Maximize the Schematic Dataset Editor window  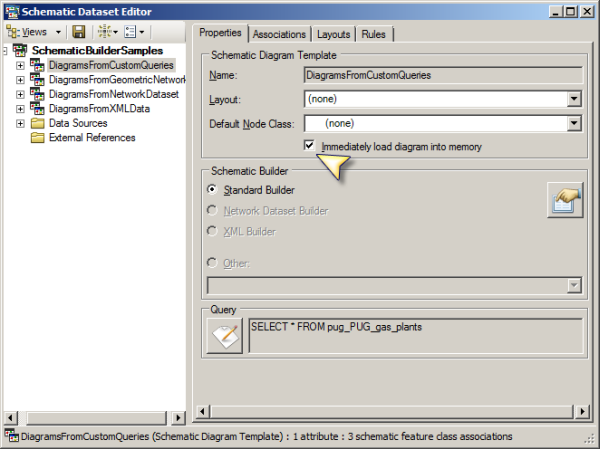pos(570,11)
